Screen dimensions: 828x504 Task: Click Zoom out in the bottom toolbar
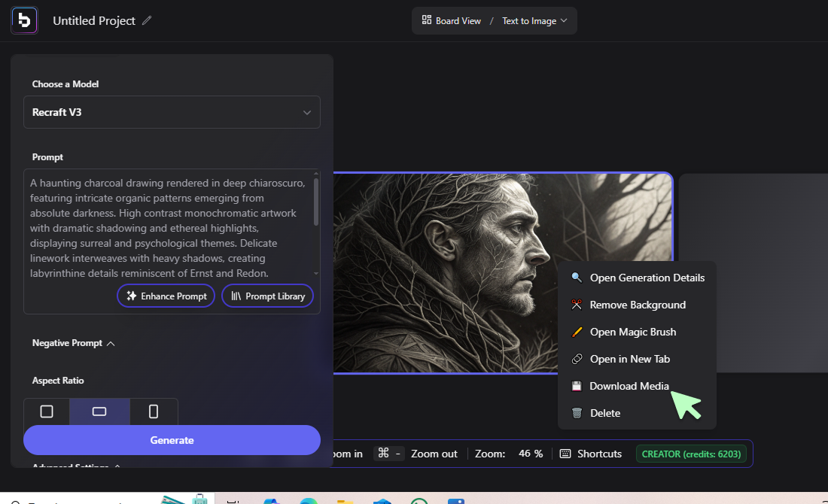(434, 454)
